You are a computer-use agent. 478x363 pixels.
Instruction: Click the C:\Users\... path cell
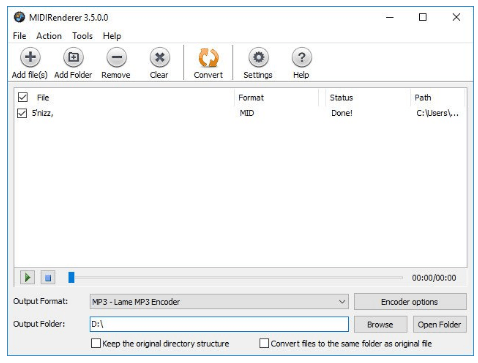437,113
